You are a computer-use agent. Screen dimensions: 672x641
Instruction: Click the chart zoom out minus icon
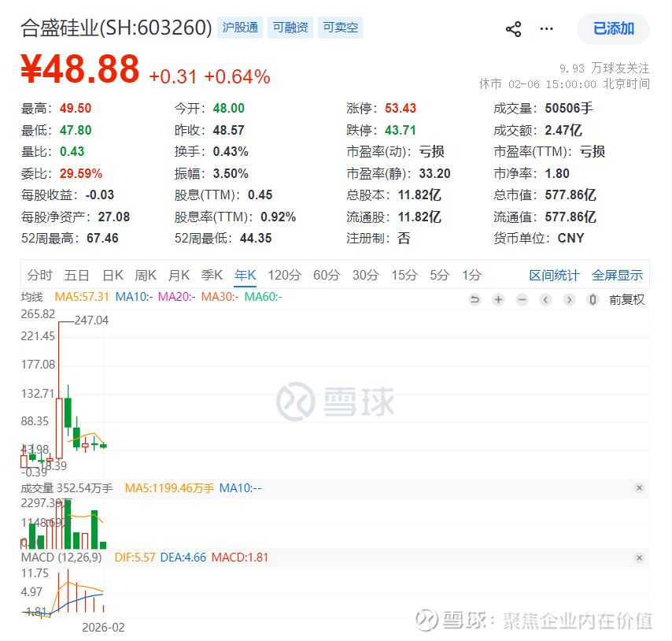[x=522, y=299]
